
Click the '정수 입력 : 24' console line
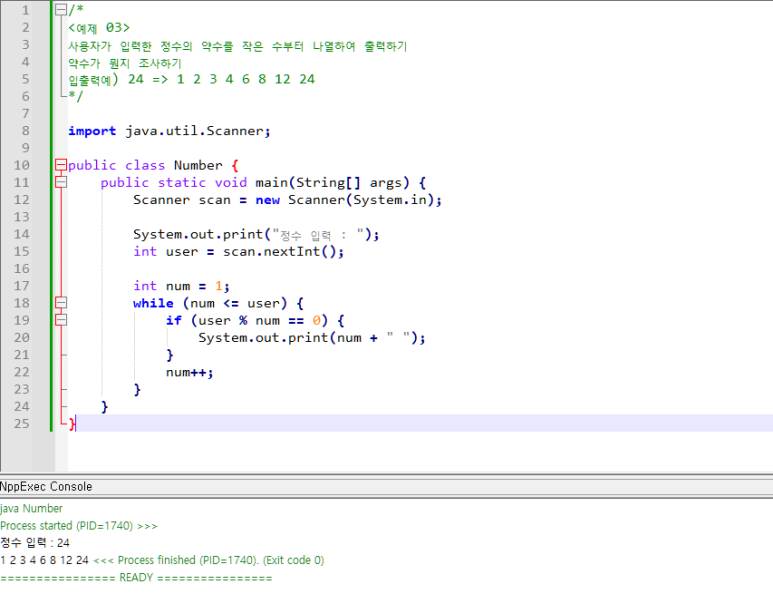[35, 543]
